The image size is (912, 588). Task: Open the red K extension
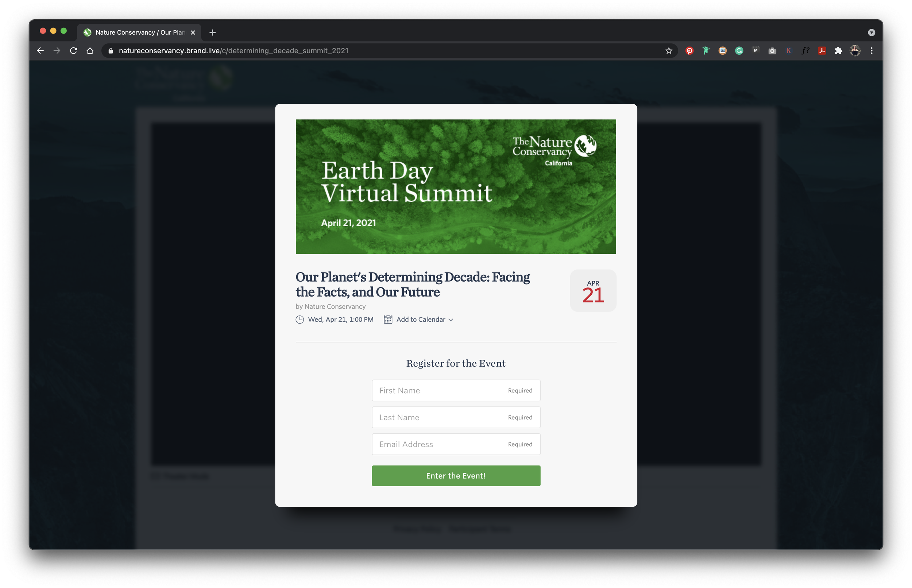point(789,51)
